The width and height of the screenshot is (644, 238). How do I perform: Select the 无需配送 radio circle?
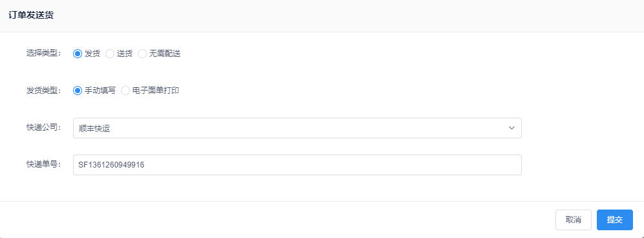[x=142, y=54]
